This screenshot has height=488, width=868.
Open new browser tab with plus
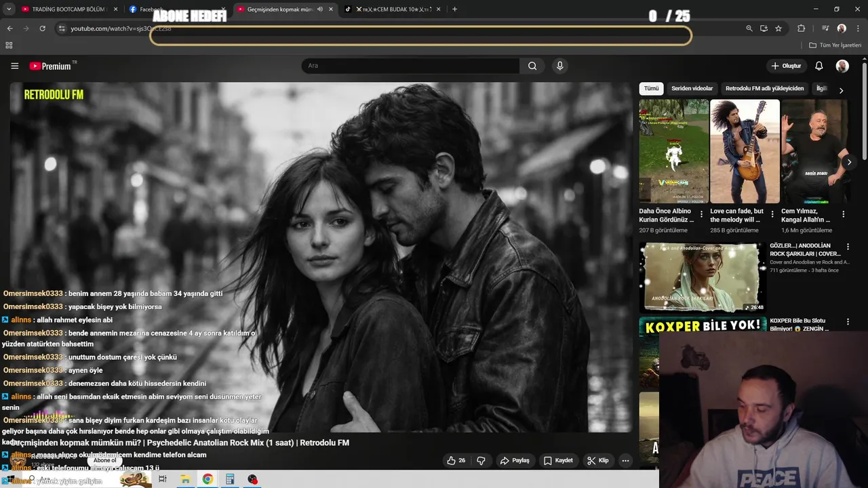coord(454,9)
